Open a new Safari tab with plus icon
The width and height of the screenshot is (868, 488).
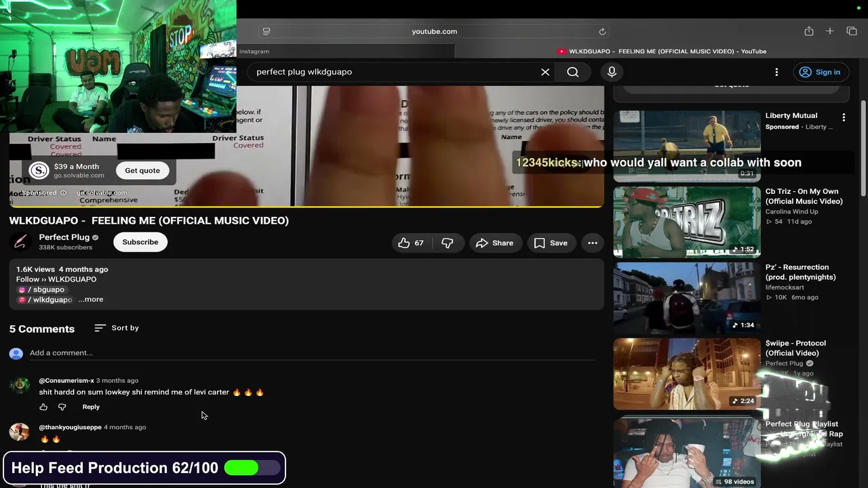(829, 31)
